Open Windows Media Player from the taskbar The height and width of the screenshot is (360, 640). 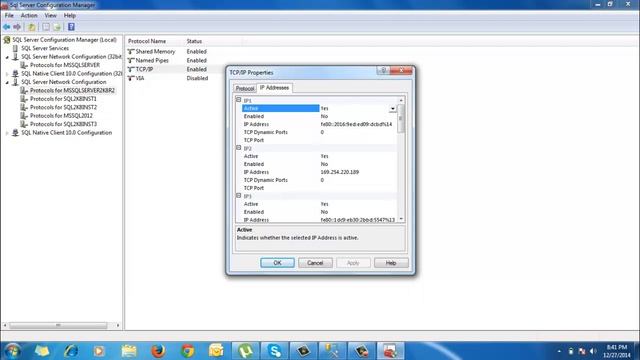pyautogui.click(x=99, y=351)
